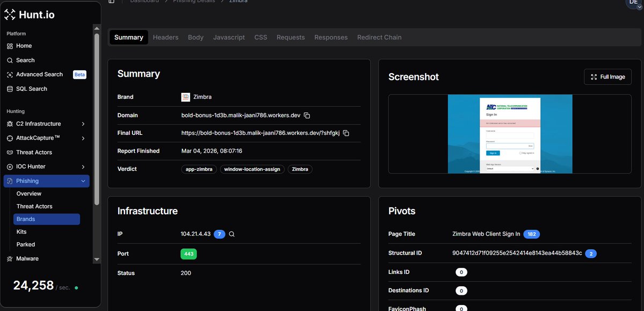The width and height of the screenshot is (644, 311).
Task: Click the sidebar scrollbar
Action: click(97, 118)
